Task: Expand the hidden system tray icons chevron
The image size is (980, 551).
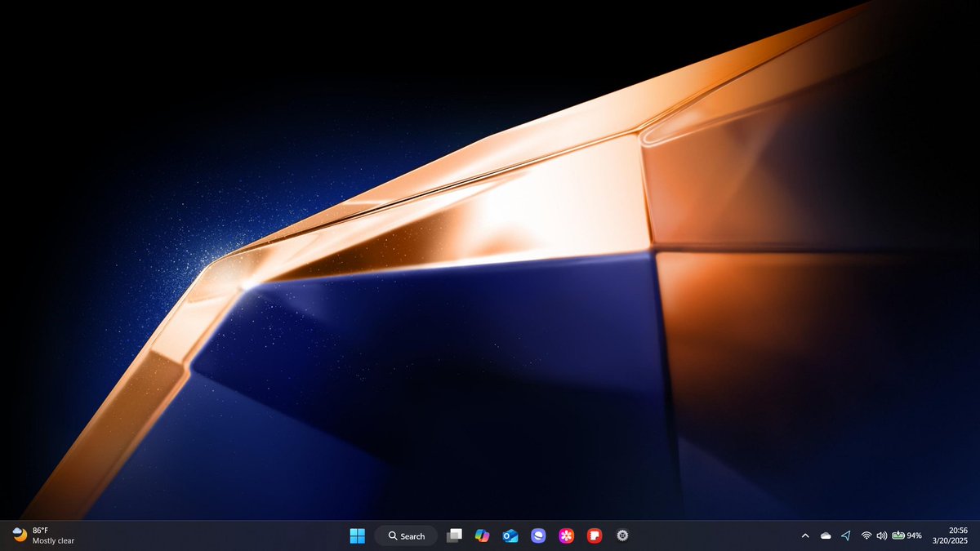Action: pyautogui.click(x=805, y=535)
